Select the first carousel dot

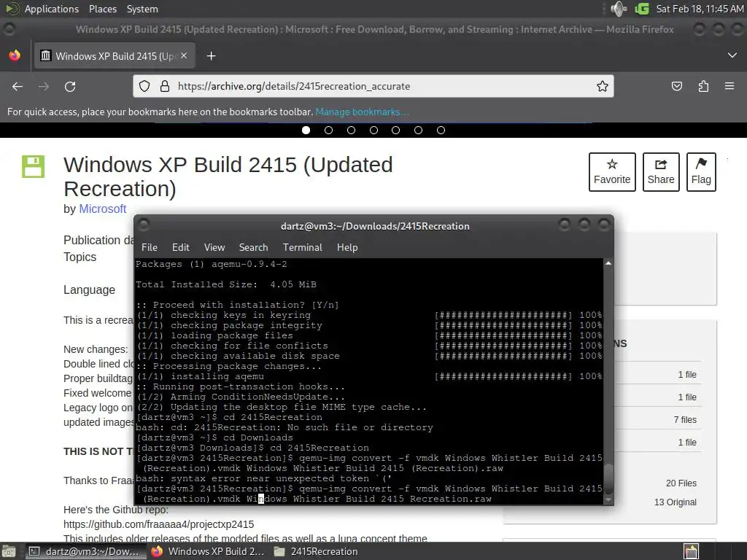(x=306, y=130)
